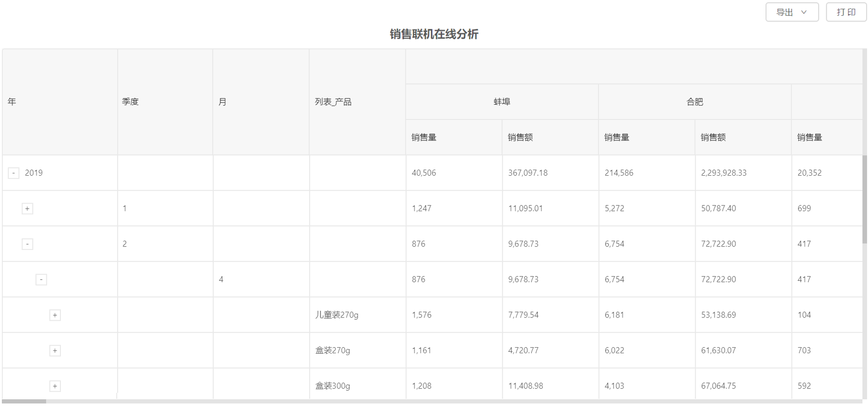
Task: Select cell 11,408.98
Action: pyautogui.click(x=550, y=384)
